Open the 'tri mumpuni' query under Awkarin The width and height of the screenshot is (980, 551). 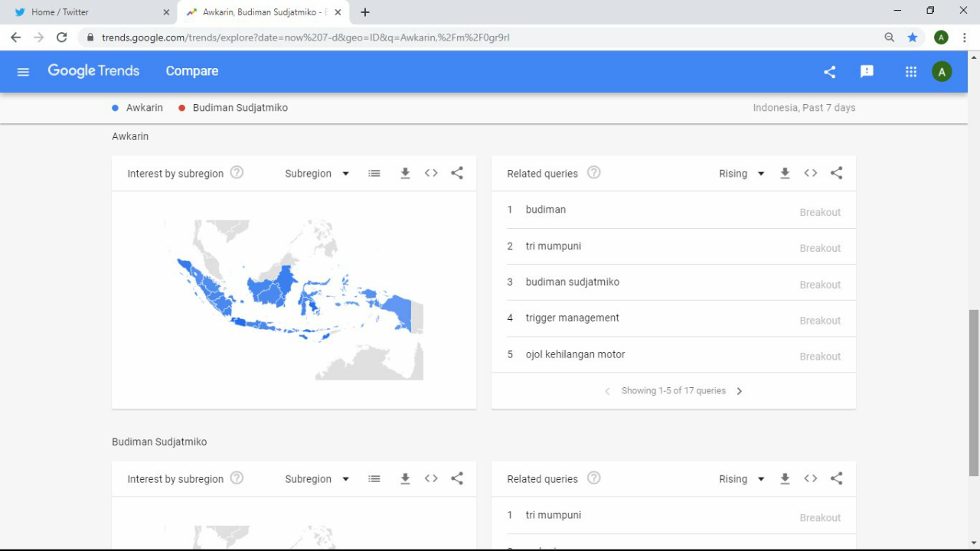(x=554, y=246)
